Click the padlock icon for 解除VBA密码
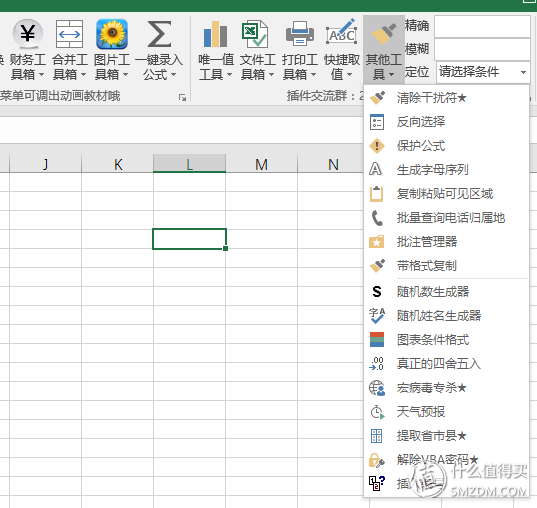The width and height of the screenshot is (537, 508). tap(377, 460)
